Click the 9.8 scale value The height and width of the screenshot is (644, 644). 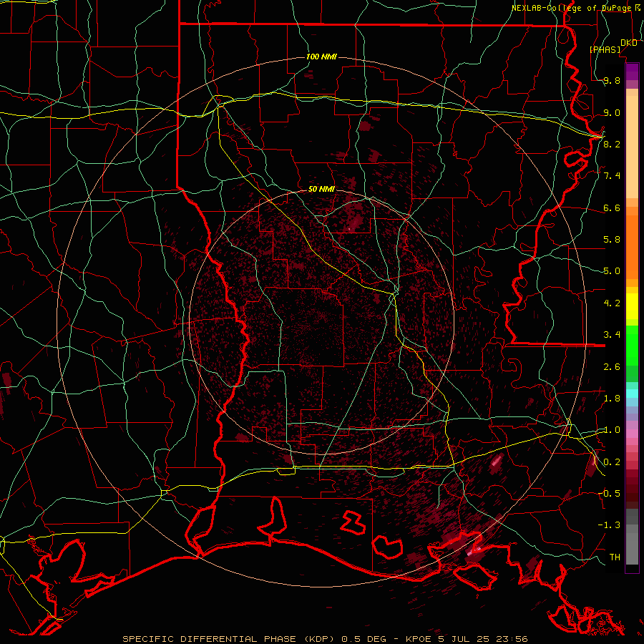pyautogui.click(x=612, y=81)
